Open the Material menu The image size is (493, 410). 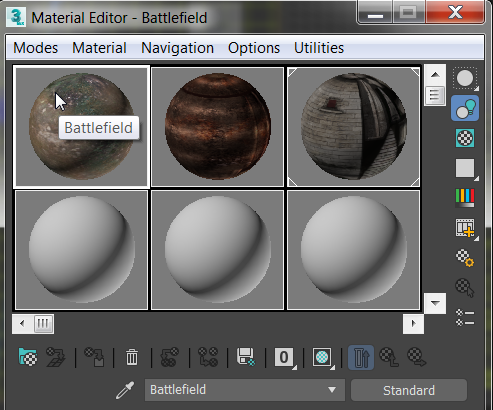(99, 48)
